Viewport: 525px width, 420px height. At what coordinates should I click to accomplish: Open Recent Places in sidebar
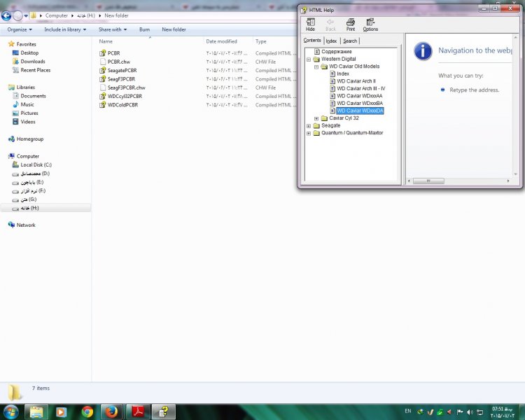tap(36, 70)
